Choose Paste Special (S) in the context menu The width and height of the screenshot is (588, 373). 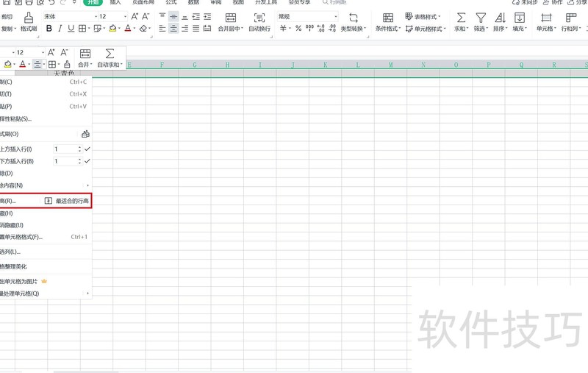point(44,119)
